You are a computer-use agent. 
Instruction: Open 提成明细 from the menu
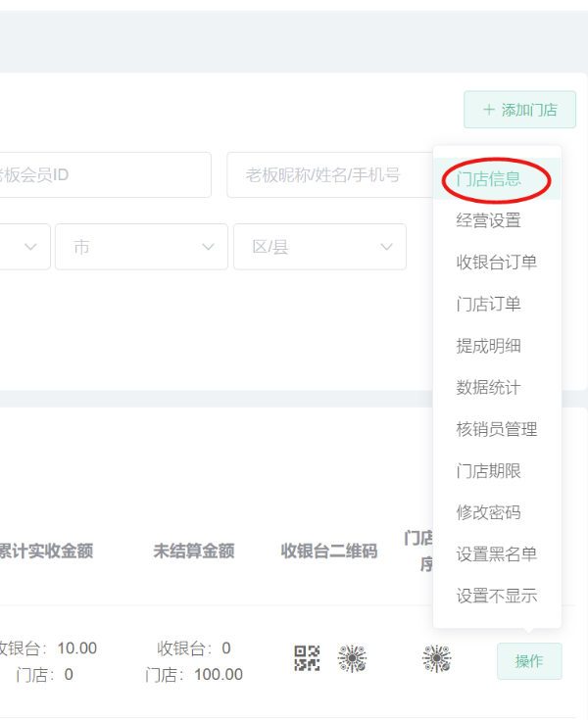tap(489, 346)
